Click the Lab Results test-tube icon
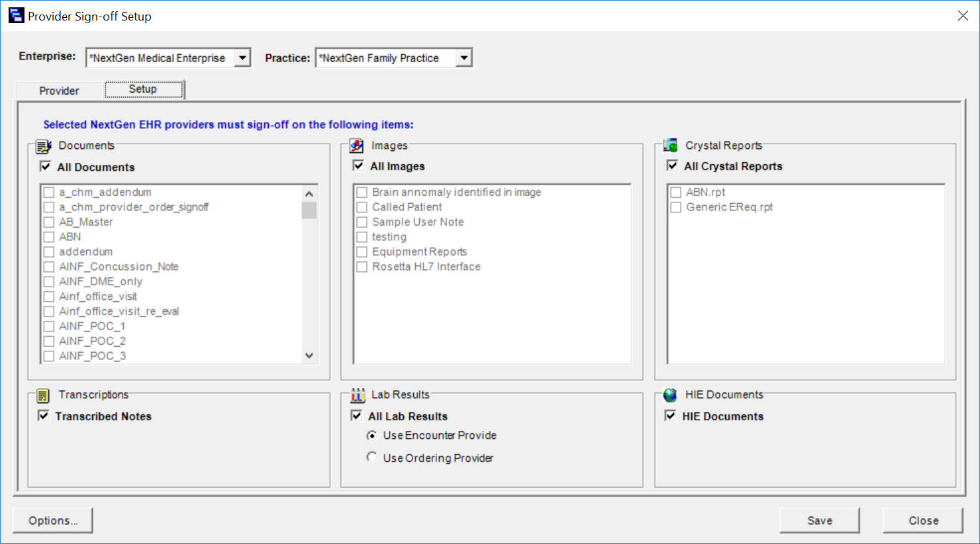The image size is (980, 544). 358,395
